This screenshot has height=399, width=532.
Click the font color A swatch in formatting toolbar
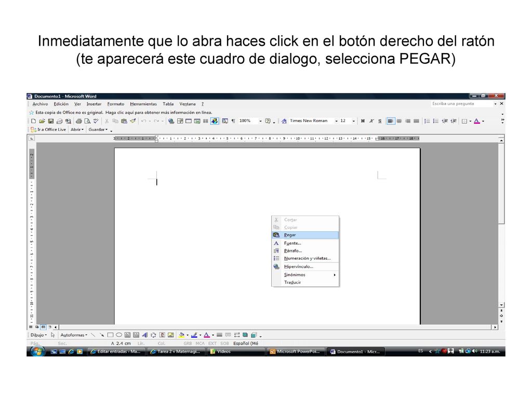(x=477, y=121)
